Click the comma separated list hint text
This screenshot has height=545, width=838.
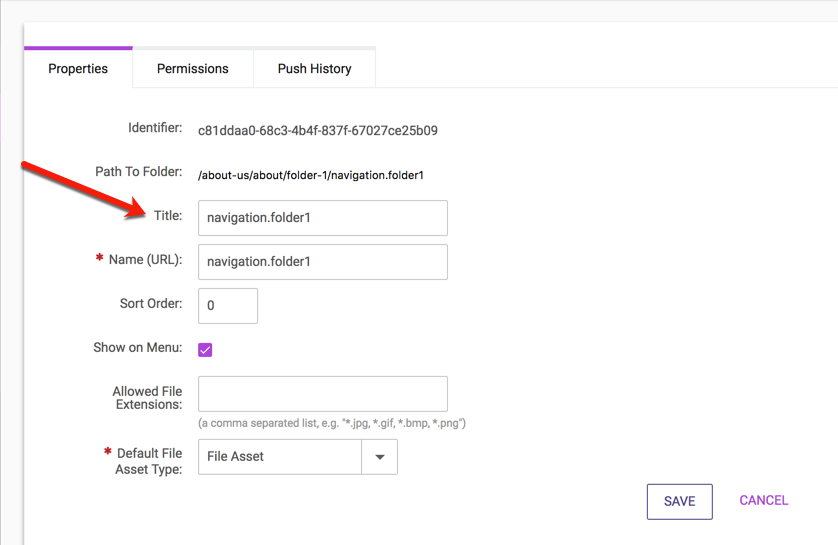coord(332,423)
